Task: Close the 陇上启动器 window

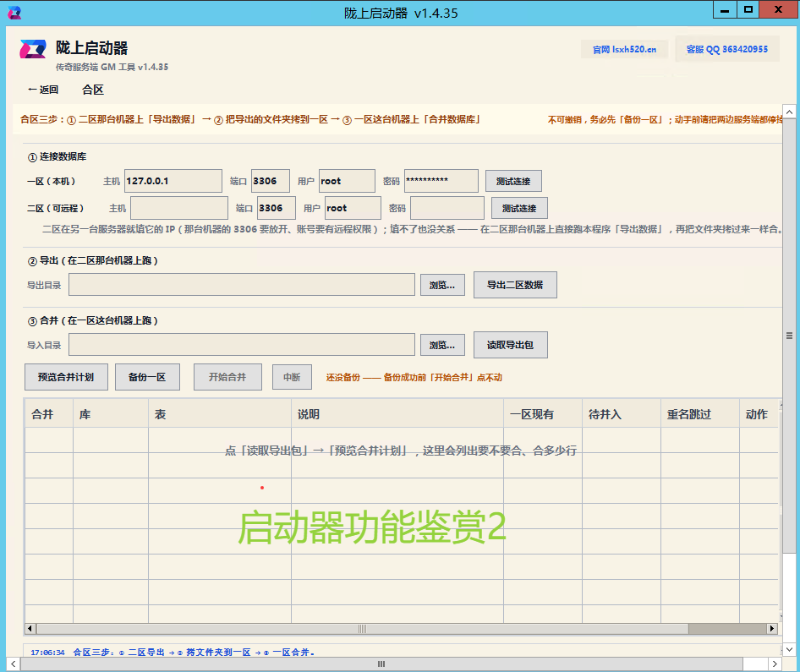Action: [x=778, y=9]
